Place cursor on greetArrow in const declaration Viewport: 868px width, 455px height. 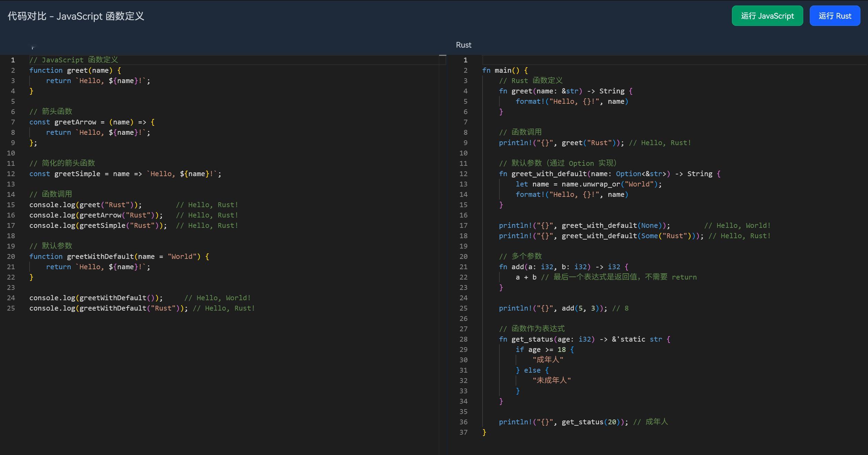tap(75, 122)
